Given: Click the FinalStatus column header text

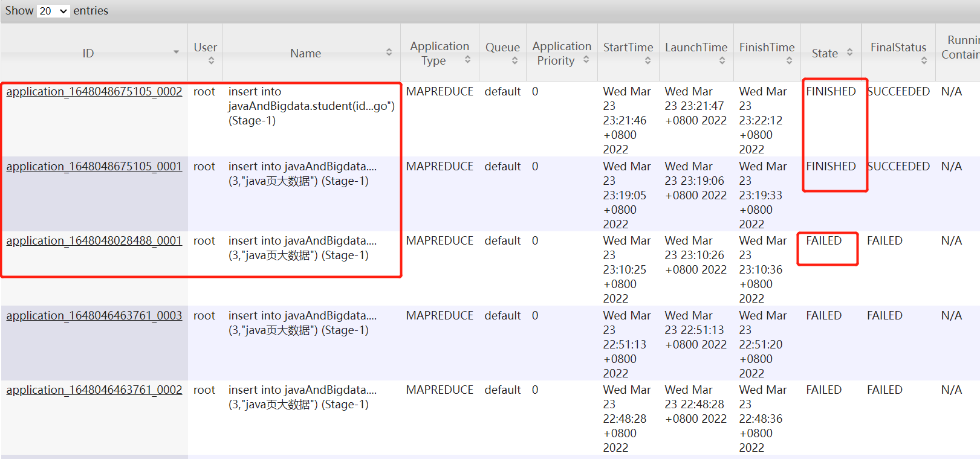Looking at the screenshot, I should tap(898, 47).
